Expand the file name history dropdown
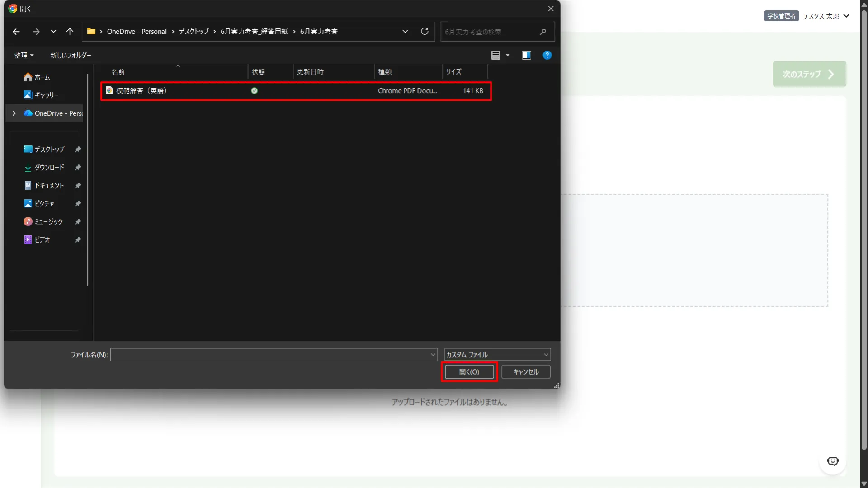This screenshot has width=868, height=488. [x=433, y=355]
